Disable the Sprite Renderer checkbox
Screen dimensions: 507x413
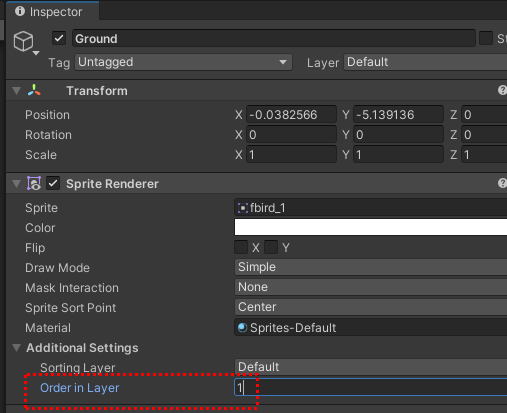(x=53, y=183)
